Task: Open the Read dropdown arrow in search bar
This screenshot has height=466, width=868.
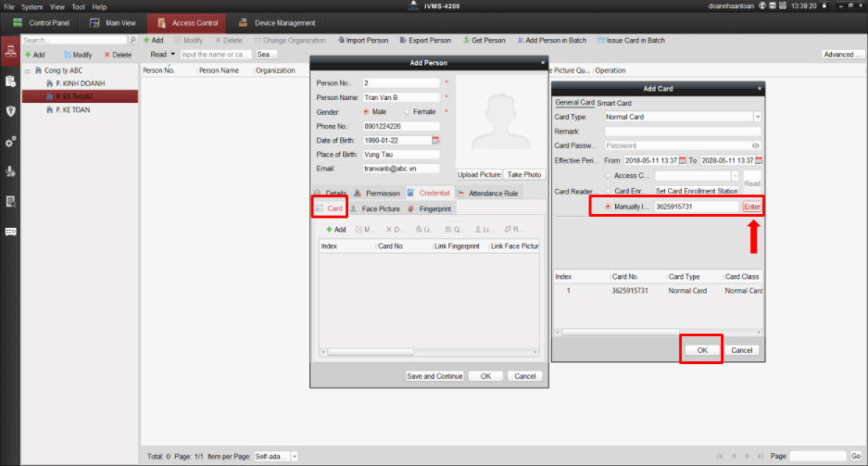Action: (x=173, y=55)
